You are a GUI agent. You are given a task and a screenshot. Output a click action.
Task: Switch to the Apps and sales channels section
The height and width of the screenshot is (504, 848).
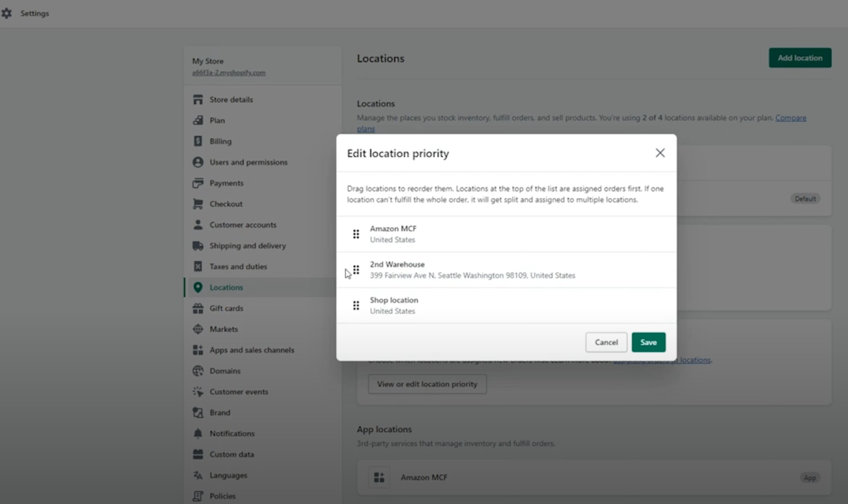tap(252, 349)
